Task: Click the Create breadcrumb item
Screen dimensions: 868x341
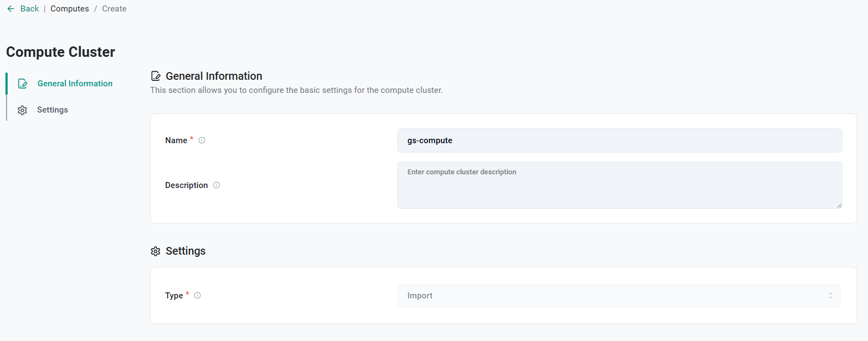Action: [x=114, y=9]
